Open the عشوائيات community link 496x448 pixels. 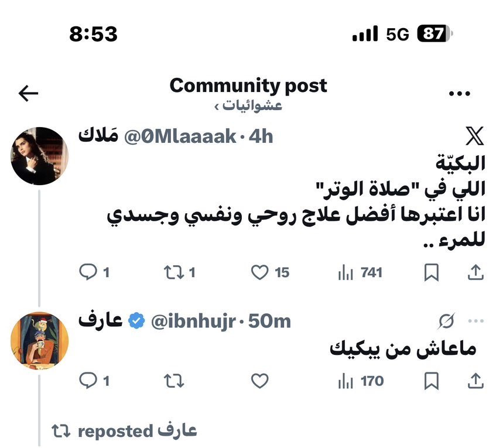tap(248, 105)
